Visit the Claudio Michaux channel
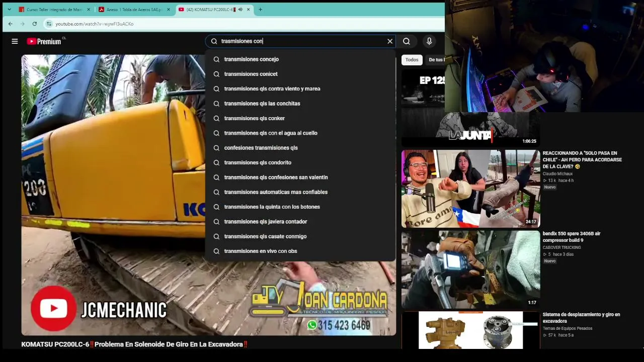Screen dimensions: 644x362 tap(557, 173)
